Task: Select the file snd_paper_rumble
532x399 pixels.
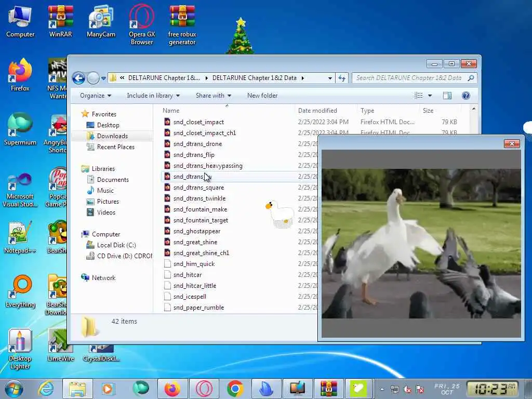Action: [x=198, y=308]
